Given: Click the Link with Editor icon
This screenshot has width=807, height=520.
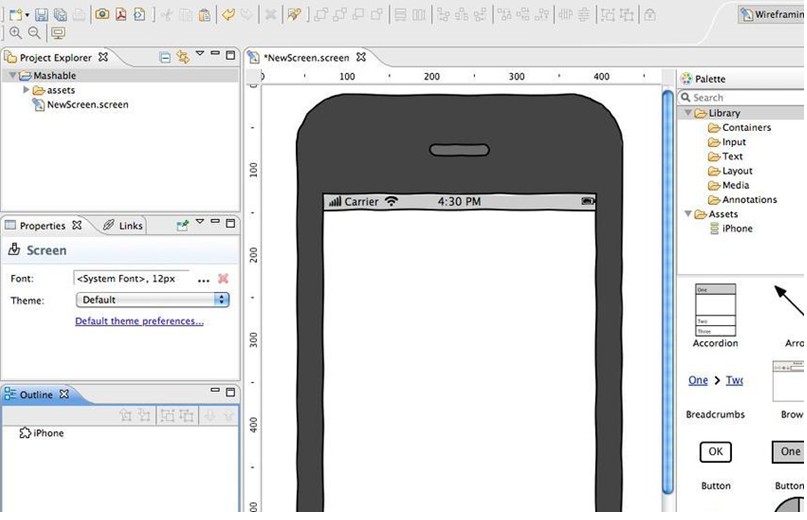Looking at the screenshot, I should click(182, 57).
